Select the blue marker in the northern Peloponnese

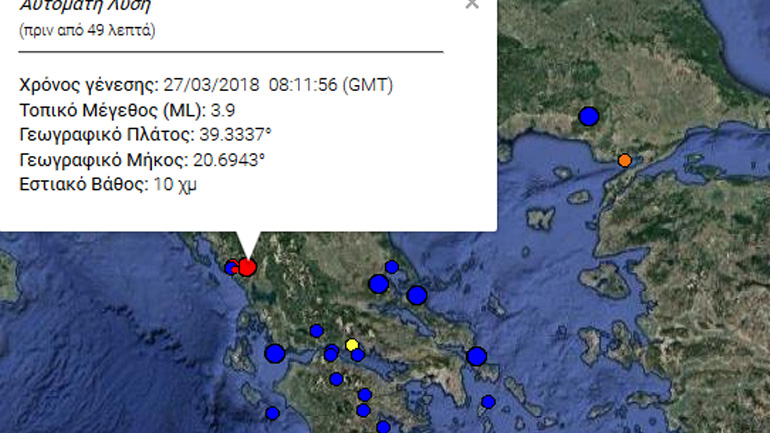point(336,379)
